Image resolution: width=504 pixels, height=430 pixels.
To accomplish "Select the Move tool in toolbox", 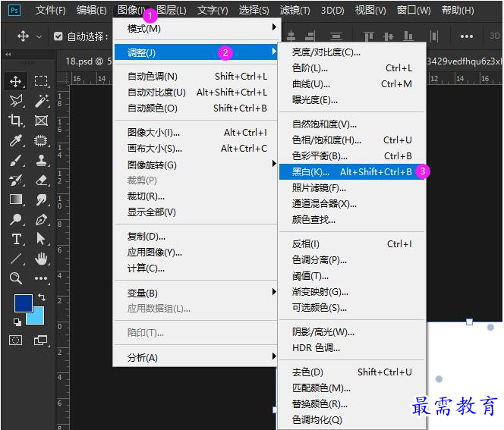I will click(16, 81).
